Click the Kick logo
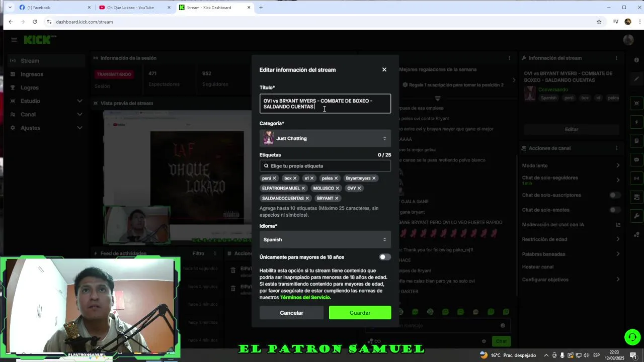 pos(40,40)
